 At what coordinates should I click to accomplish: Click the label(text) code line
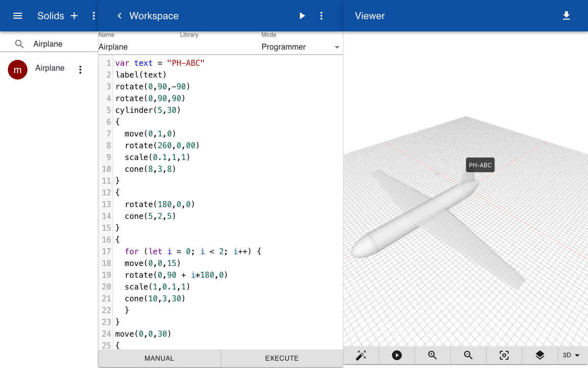coord(141,75)
